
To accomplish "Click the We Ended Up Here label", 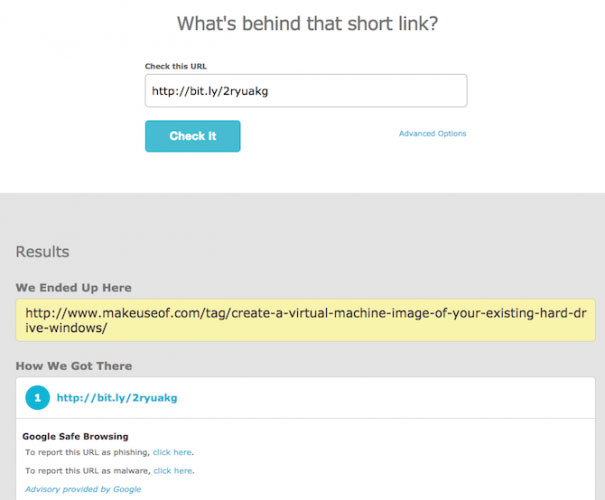I will (x=74, y=288).
